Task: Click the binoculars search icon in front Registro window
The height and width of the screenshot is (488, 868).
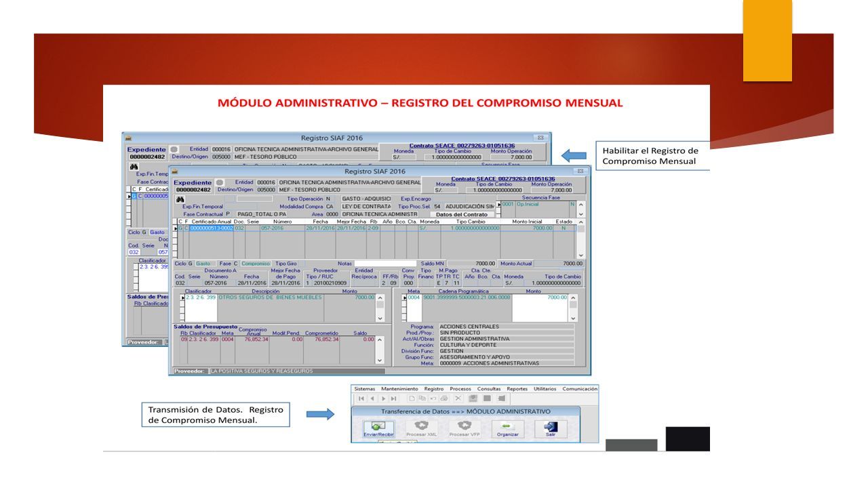Action: 180,199
